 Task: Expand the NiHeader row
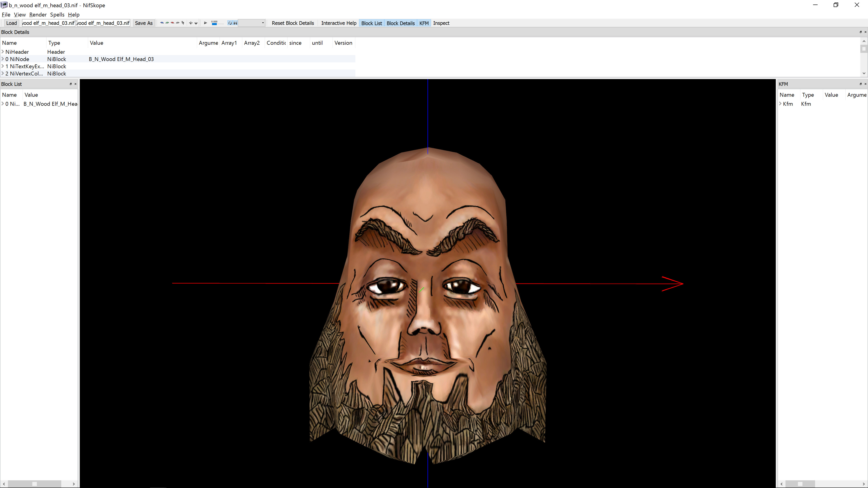tap(3, 52)
